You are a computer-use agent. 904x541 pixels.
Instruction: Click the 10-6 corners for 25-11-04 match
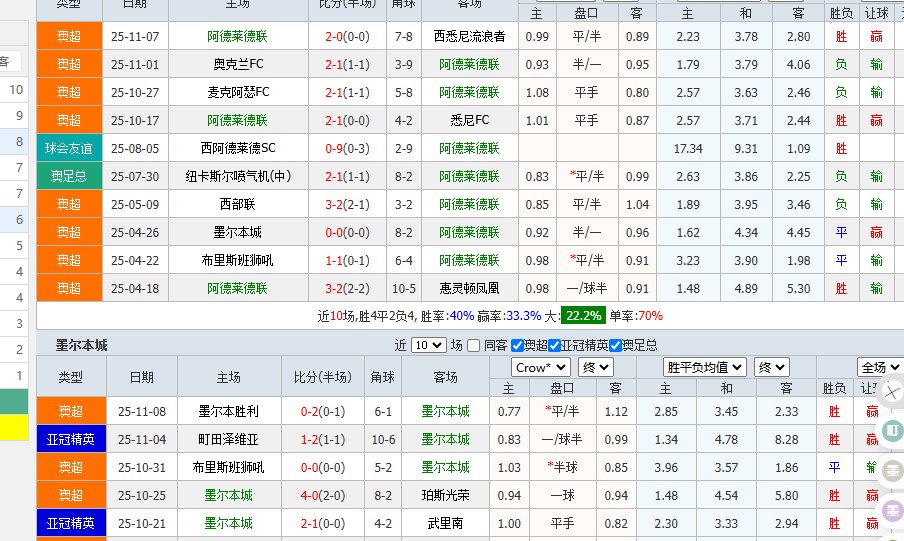(x=383, y=439)
